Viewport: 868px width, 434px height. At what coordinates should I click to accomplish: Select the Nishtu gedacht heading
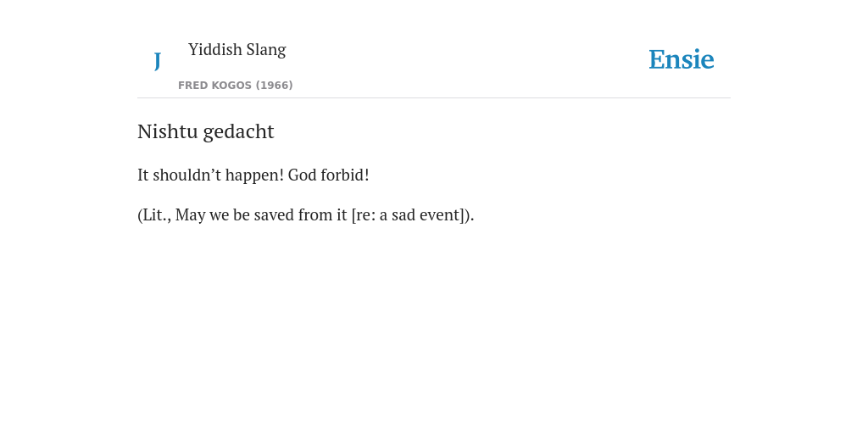[206, 131]
